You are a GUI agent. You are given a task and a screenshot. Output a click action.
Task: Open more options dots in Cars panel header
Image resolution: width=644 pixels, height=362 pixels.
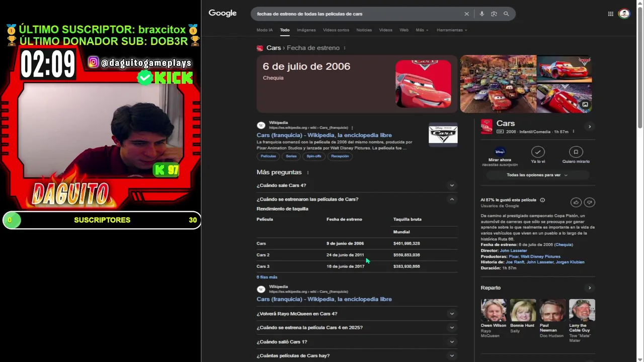coord(573,132)
